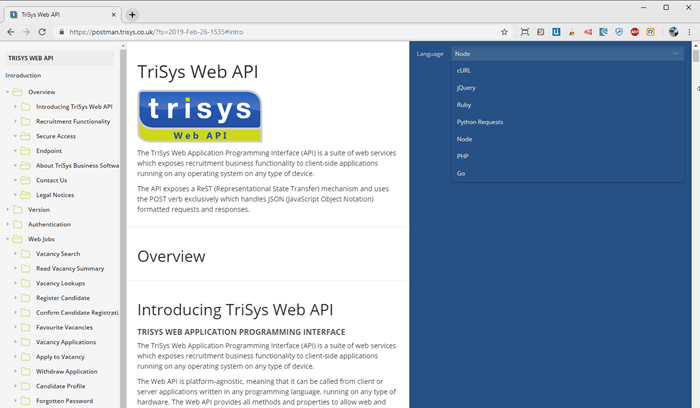Reload the page
Screen dimensions: 700x408
point(42,32)
